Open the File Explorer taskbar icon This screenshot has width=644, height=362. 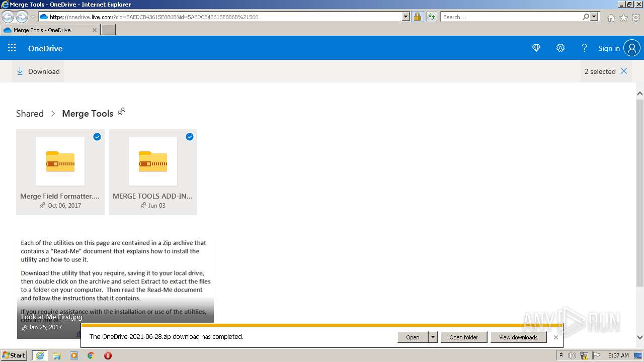(x=57, y=355)
